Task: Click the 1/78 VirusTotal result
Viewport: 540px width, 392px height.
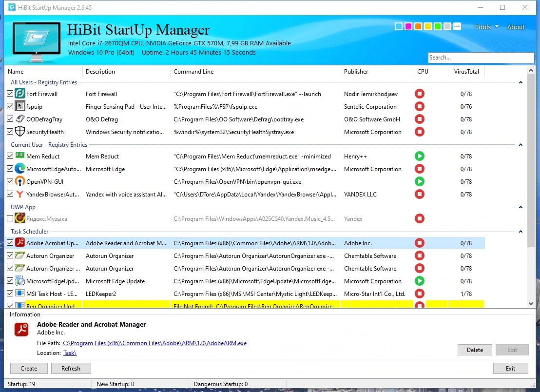Action: click(466, 294)
